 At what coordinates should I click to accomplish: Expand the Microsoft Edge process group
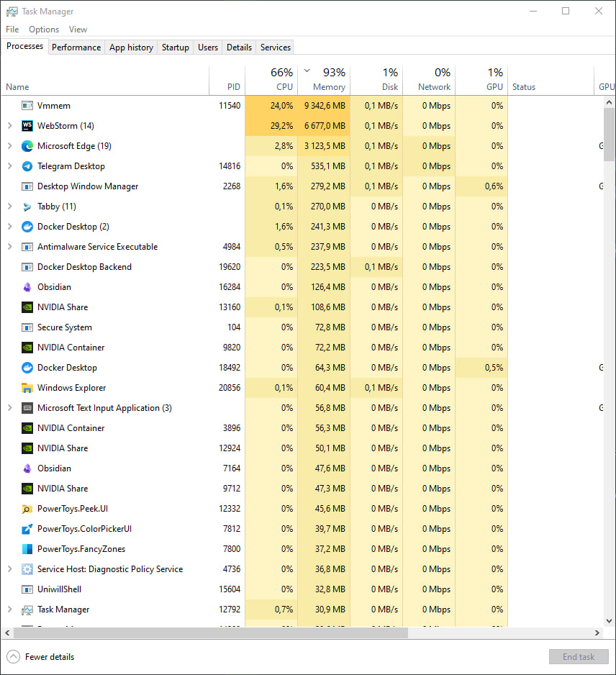tap(9, 146)
